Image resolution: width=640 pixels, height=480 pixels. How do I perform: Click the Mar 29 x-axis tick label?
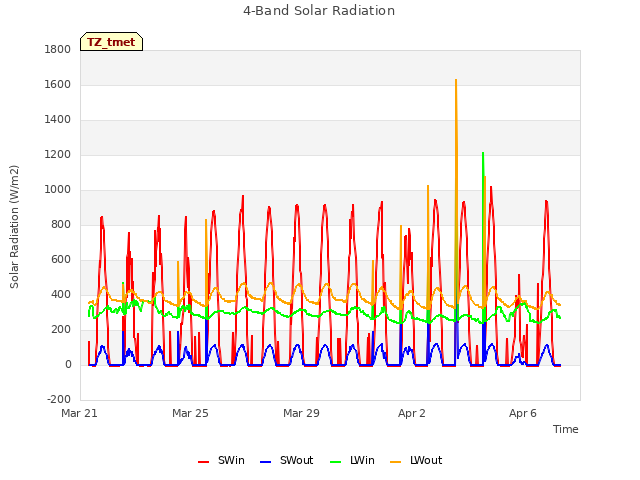(x=301, y=413)
